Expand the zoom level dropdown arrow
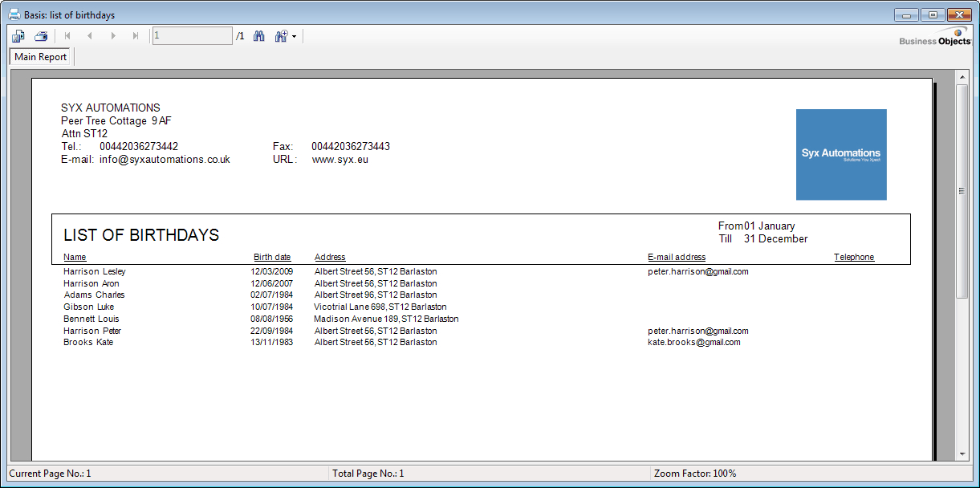 [295, 37]
